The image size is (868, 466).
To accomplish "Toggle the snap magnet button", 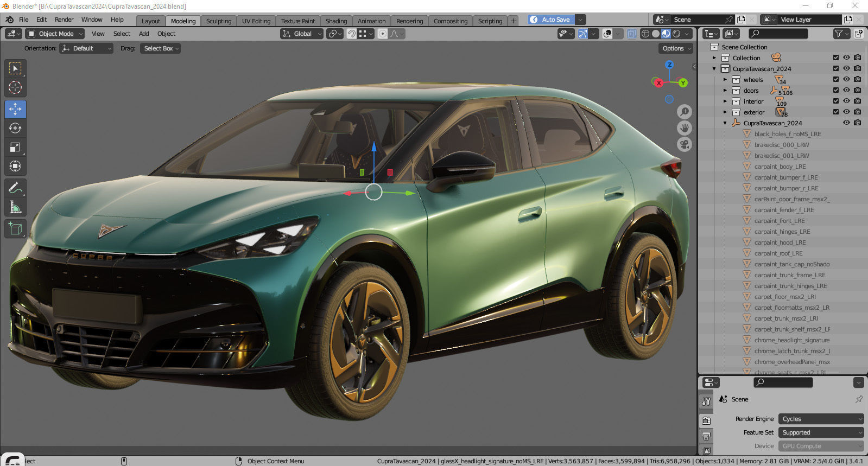I will click(352, 34).
